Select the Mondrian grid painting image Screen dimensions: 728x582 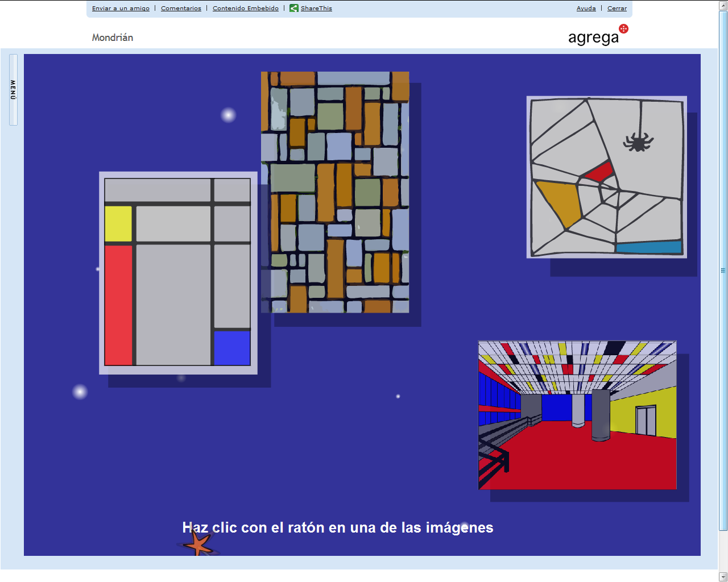pyautogui.click(x=178, y=273)
